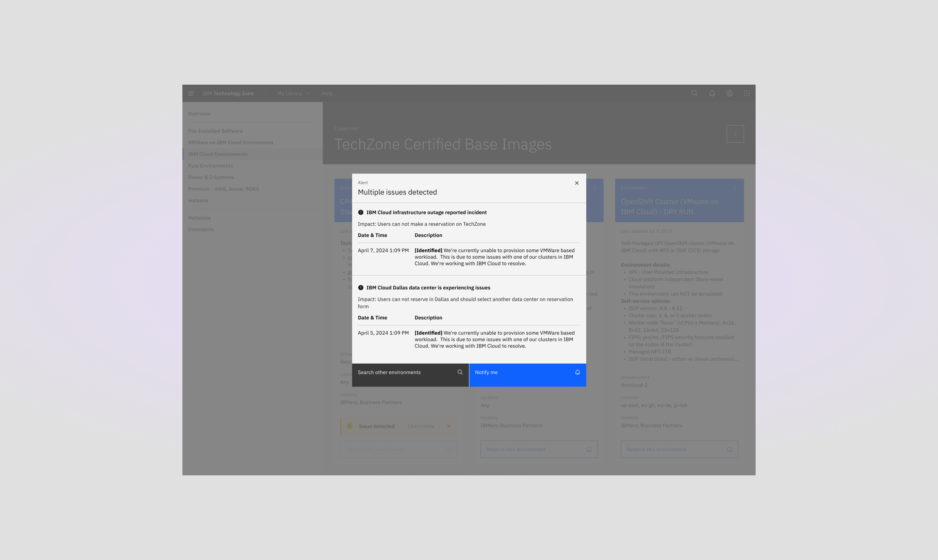Select Overview in the sidebar
Screen dimensions: 938x560
click(x=199, y=114)
